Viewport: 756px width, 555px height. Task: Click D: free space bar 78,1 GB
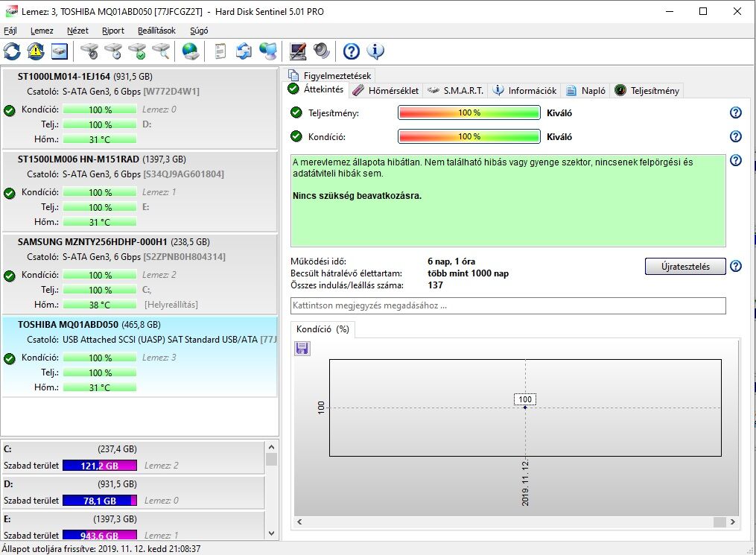(x=100, y=501)
